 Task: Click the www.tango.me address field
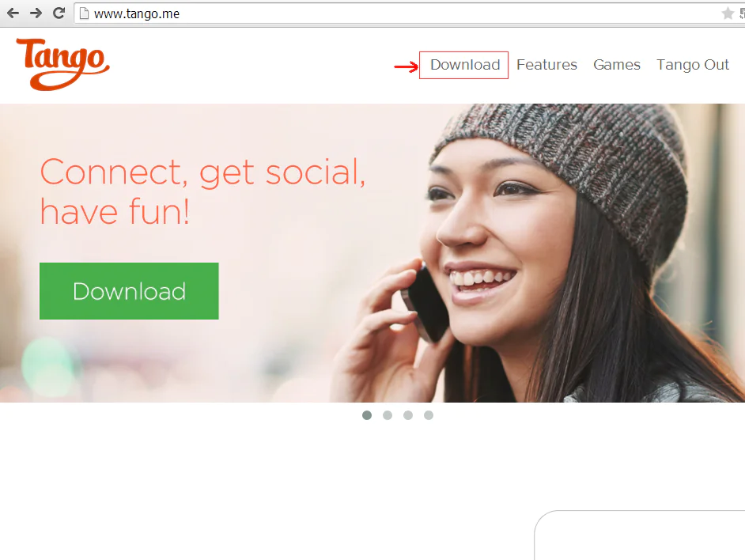399,13
